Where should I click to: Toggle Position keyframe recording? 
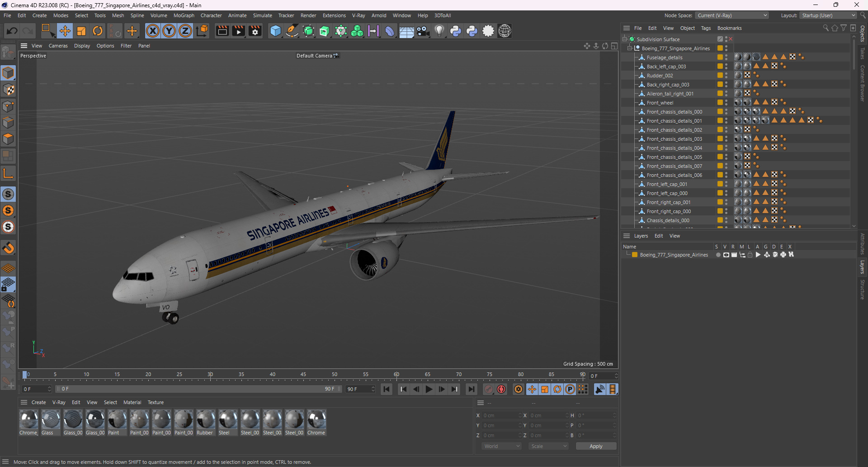coord(532,389)
